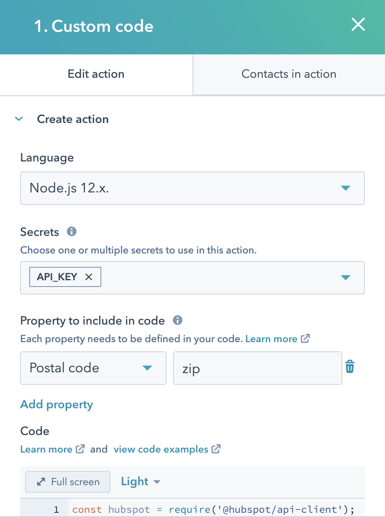Delete the Postal code property with trash icon
Image resolution: width=385 pixels, height=517 pixels.
[x=350, y=366]
